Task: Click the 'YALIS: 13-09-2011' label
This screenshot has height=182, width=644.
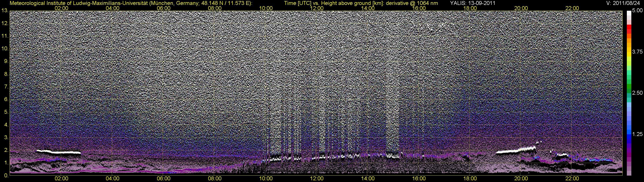Action: click(x=472, y=3)
